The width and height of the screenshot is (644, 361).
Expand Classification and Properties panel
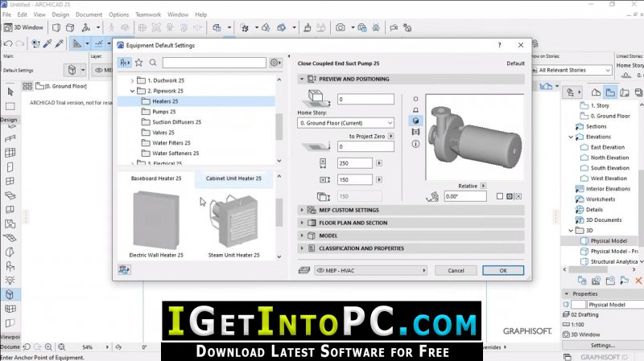[x=302, y=248]
